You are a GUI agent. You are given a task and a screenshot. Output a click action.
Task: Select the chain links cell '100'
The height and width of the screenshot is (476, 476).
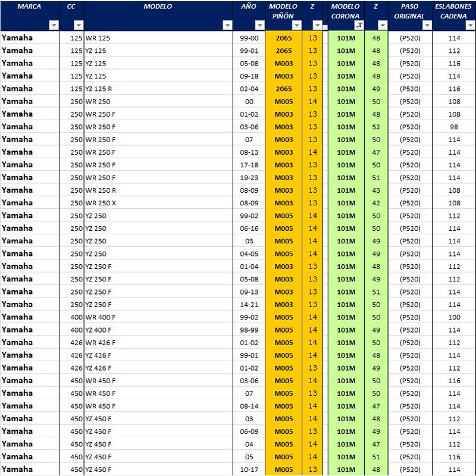pyautogui.click(x=454, y=318)
